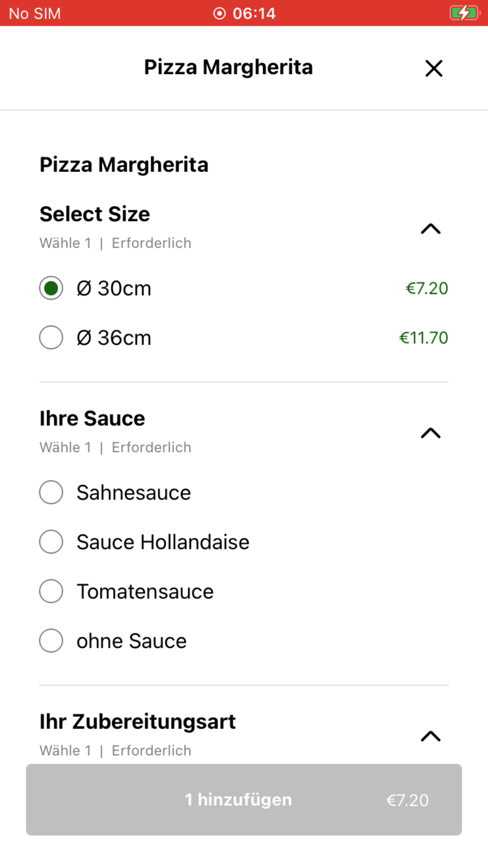
Task: Choose ohne Sauce radio button
Action: coord(51,641)
